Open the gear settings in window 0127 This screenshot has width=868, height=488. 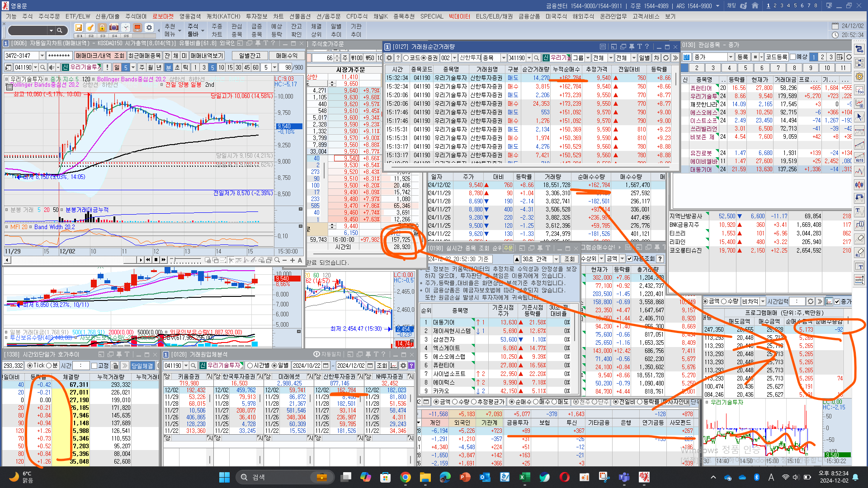click(x=389, y=58)
